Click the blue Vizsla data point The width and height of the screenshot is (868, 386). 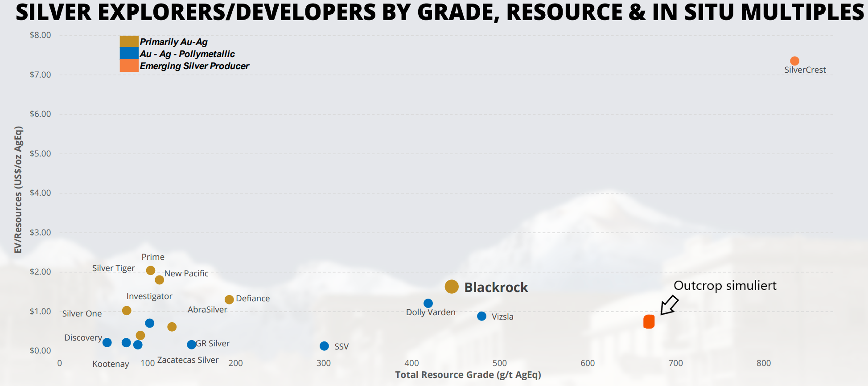click(x=481, y=316)
